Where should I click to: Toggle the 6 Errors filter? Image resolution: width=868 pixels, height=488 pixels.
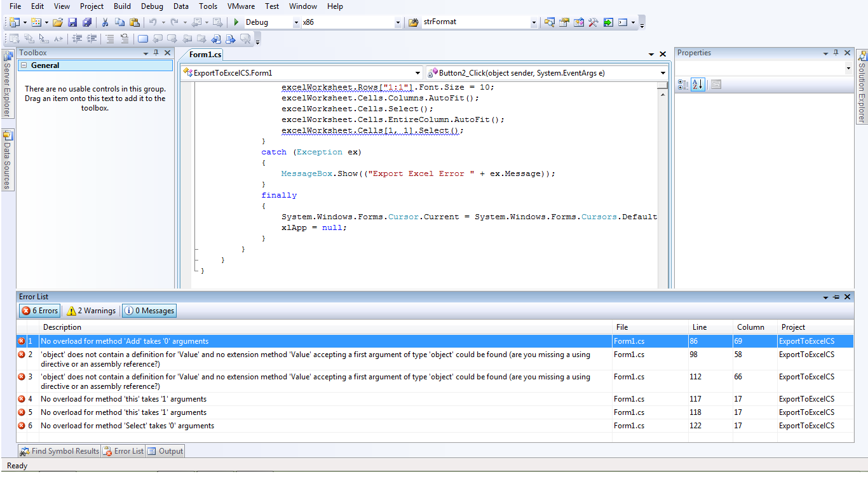(x=39, y=311)
